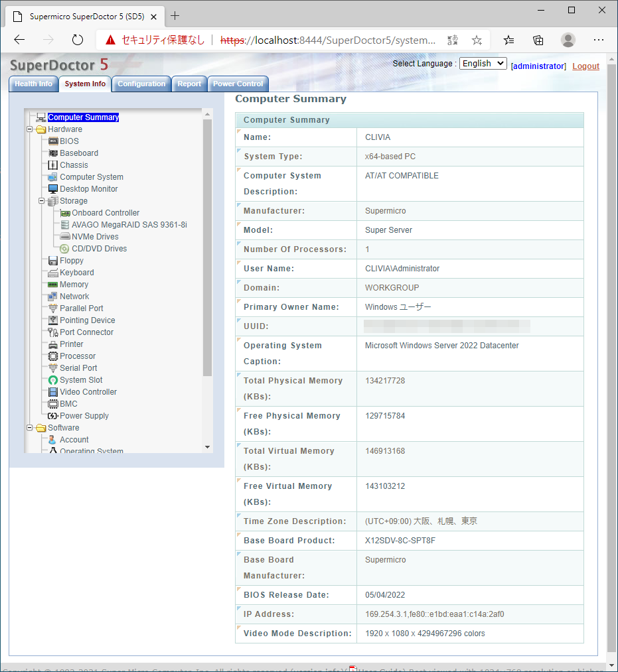Open the Hardware folder label
This screenshot has width=618, height=672.
pos(65,129)
